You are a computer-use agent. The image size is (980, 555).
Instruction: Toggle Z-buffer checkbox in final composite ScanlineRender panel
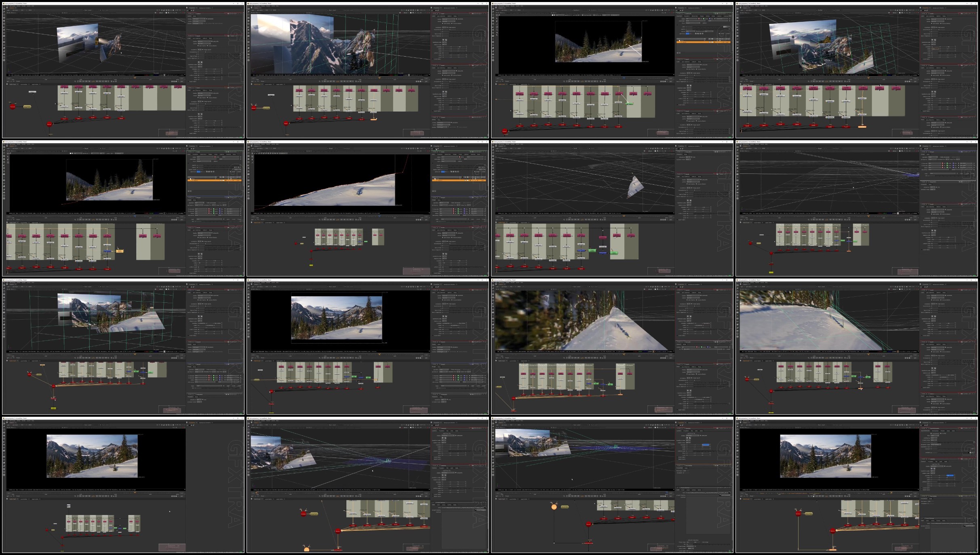941,433
